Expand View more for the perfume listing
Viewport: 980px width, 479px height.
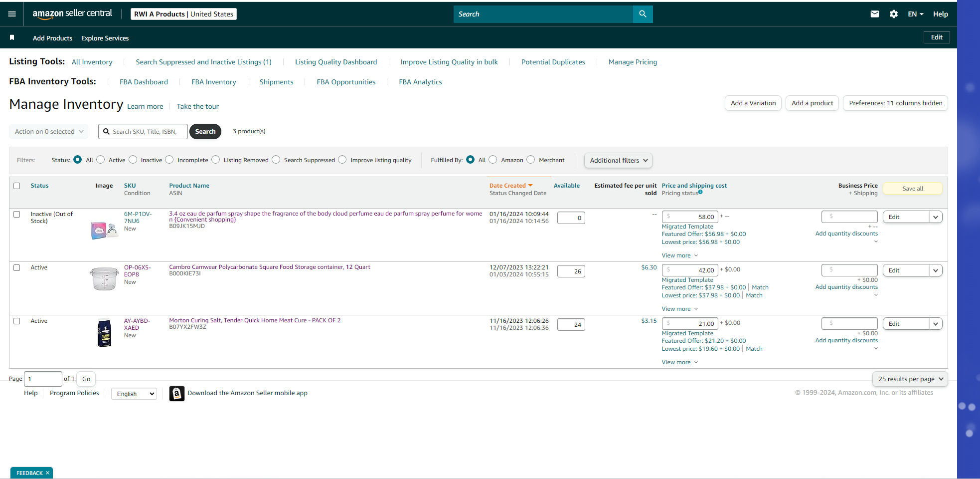click(x=679, y=255)
